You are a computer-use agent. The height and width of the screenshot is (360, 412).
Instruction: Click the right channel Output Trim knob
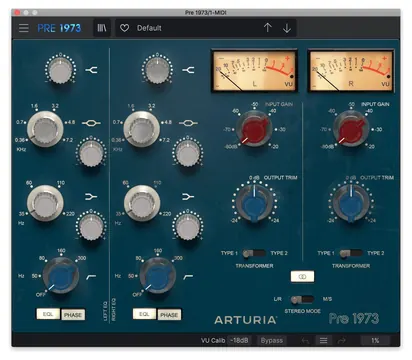pyautogui.click(x=351, y=203)
